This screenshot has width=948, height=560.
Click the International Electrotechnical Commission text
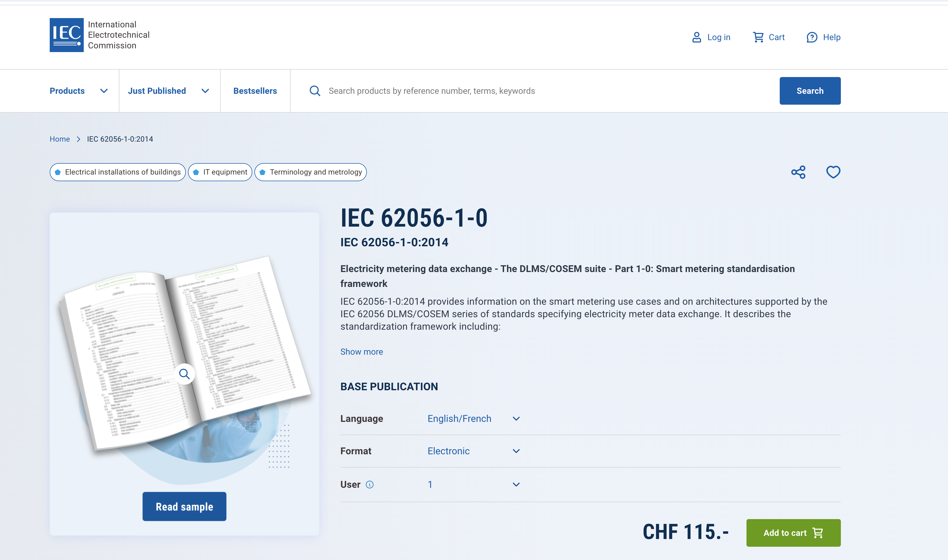point(119,35)
